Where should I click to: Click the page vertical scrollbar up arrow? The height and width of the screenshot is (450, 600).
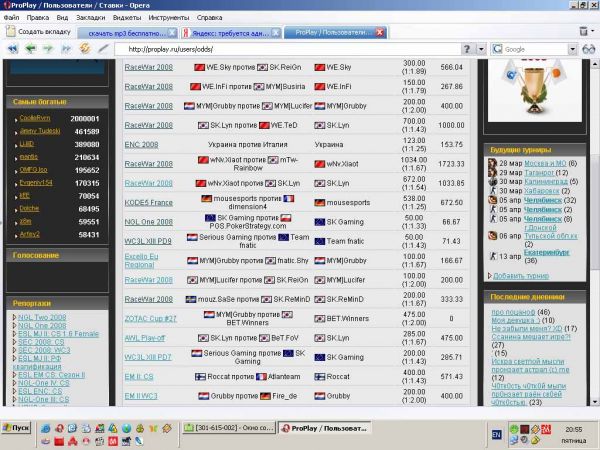[595, 64]
